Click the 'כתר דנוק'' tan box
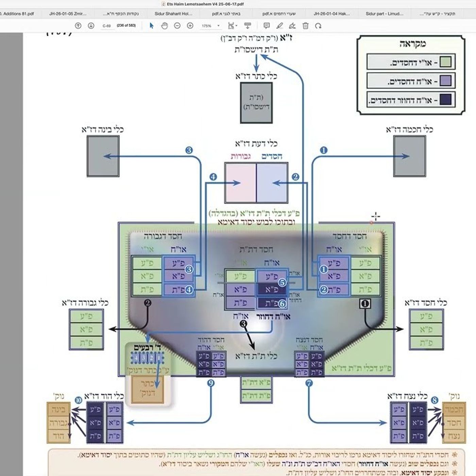This screenshot has width=476, height=476. point(148,390)
